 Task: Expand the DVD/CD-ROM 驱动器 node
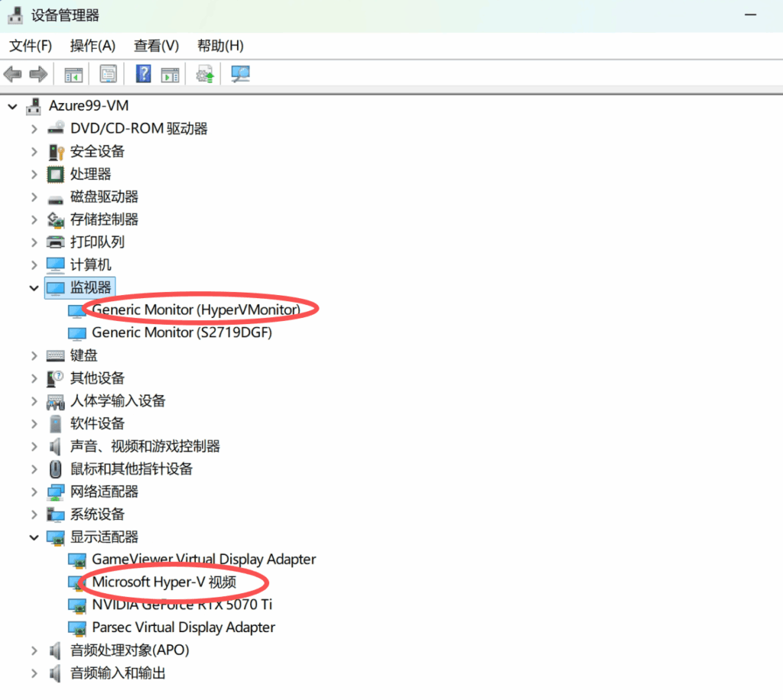(34, 128)
